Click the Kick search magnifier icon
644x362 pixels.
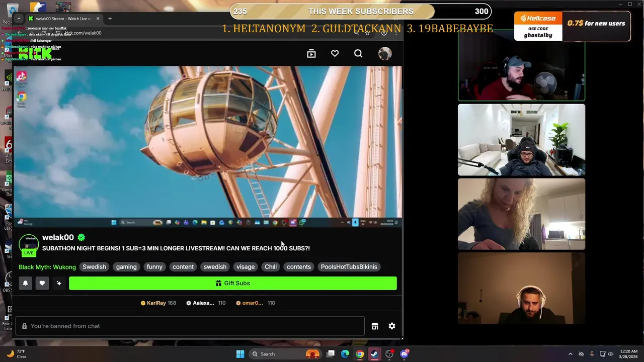[x=358, y=54]
